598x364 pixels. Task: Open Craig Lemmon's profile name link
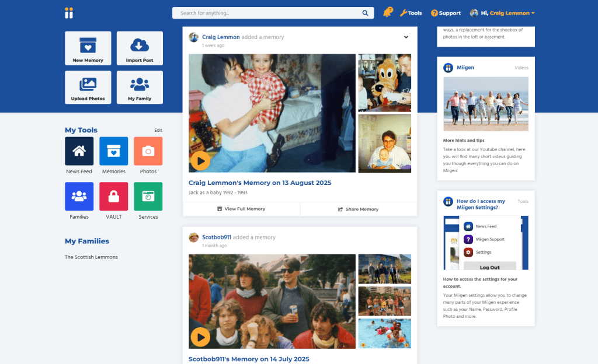point(221,37)
